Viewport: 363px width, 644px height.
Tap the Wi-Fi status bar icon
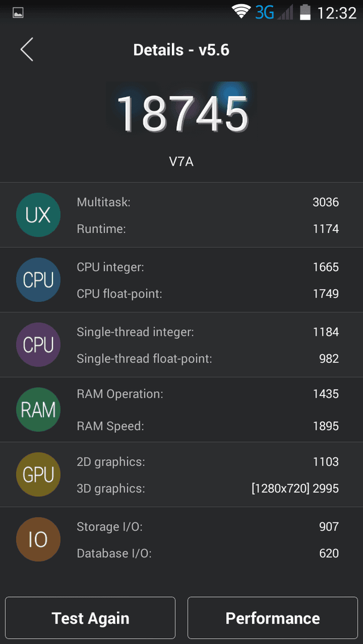click(241, 11)
